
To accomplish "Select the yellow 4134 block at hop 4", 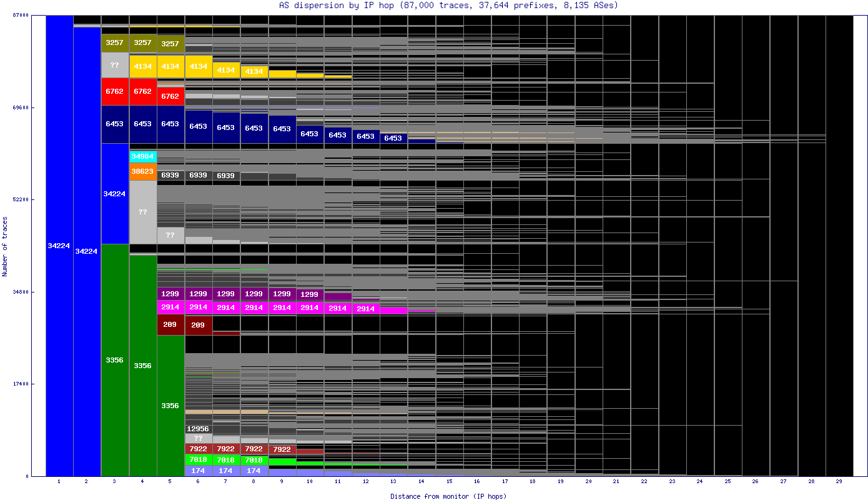I will click(143, 66).
